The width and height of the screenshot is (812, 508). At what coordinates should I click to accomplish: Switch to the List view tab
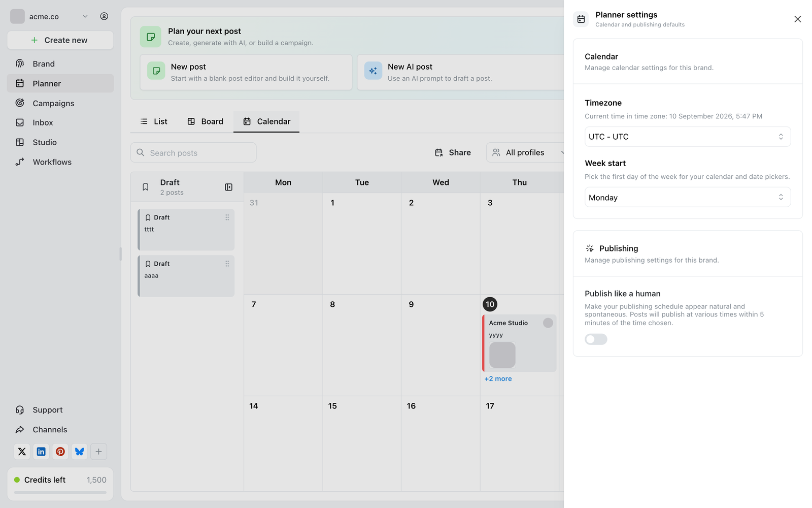[x=154, y=121]
